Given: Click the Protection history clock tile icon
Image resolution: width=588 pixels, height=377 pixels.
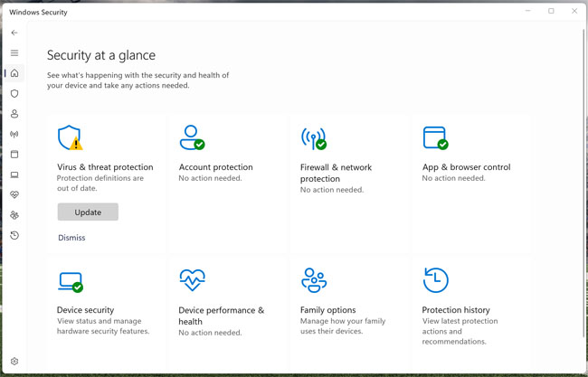Looking at the screenshot, I should pos(435,280).
